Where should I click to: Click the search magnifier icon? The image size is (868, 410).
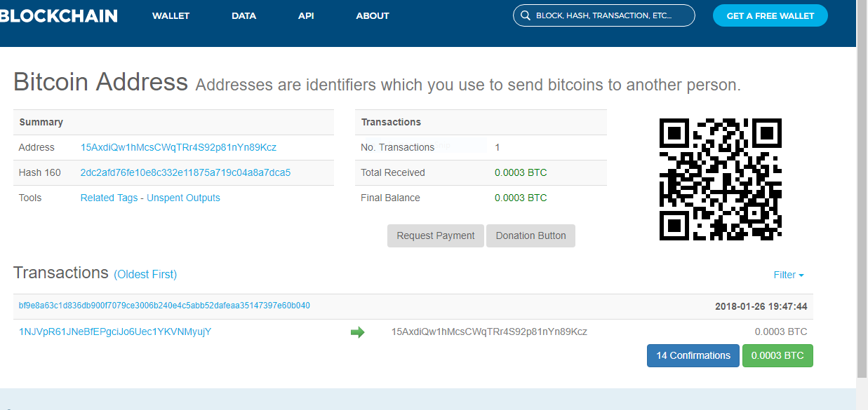coord(525,15)
